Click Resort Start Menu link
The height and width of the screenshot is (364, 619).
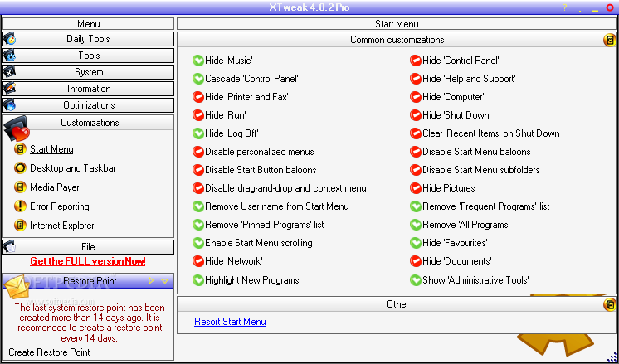tap(230, 322)
